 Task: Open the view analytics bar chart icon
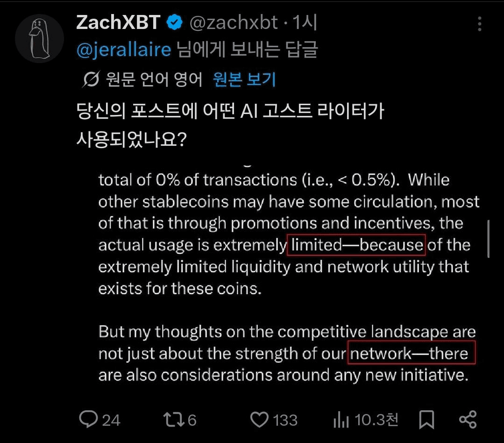(341, 420)
